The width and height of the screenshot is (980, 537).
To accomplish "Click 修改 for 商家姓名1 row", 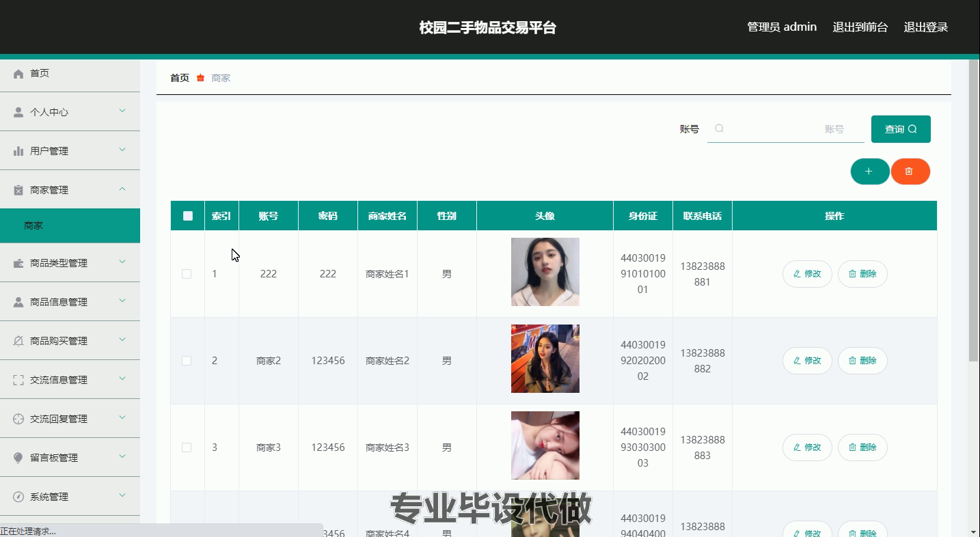I will pos(807,274).
